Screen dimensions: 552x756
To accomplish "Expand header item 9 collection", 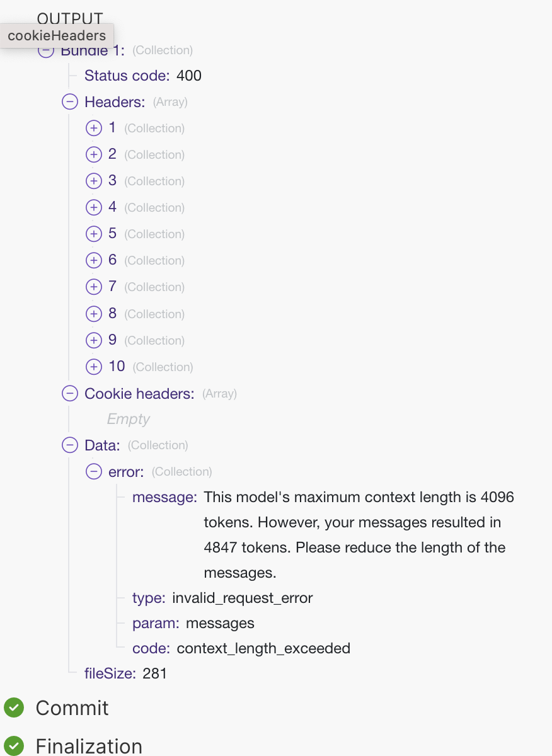I will [93, 340].
